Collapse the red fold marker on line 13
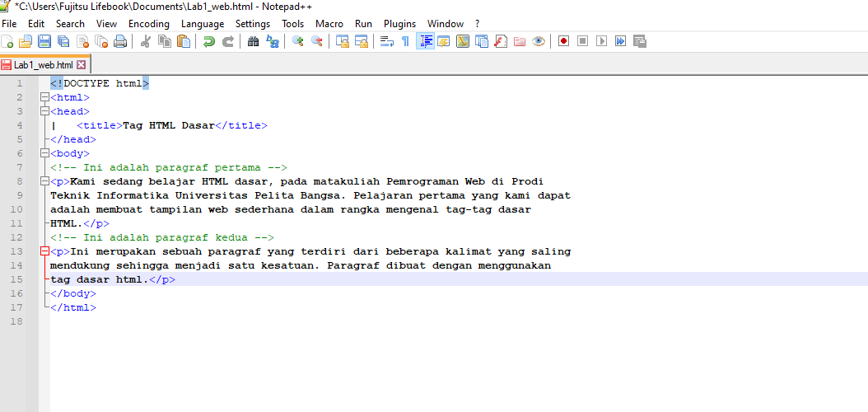The image size is (868, 412). 44,251
